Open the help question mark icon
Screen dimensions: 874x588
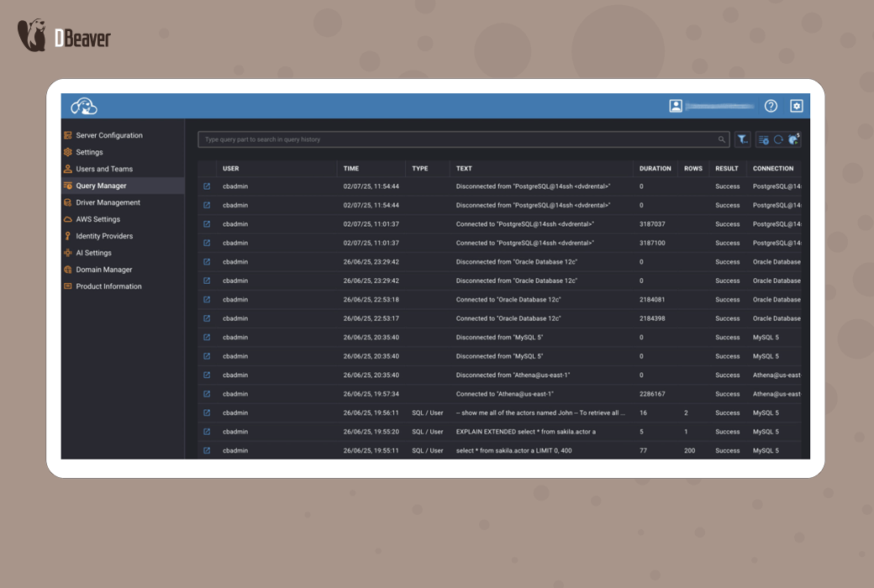point(771,106)
